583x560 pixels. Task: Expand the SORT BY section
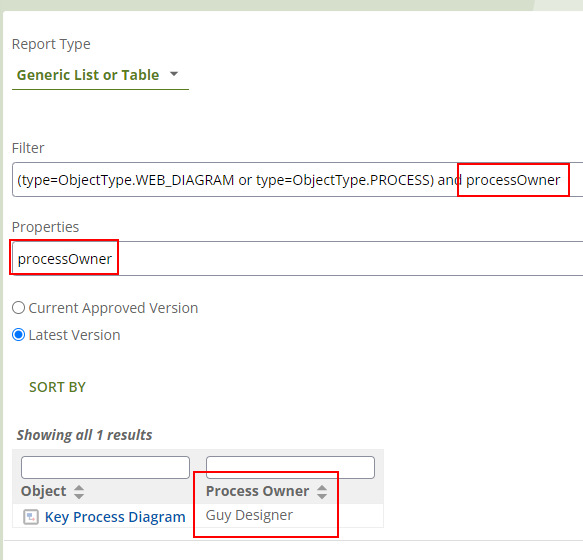(57, 387)
